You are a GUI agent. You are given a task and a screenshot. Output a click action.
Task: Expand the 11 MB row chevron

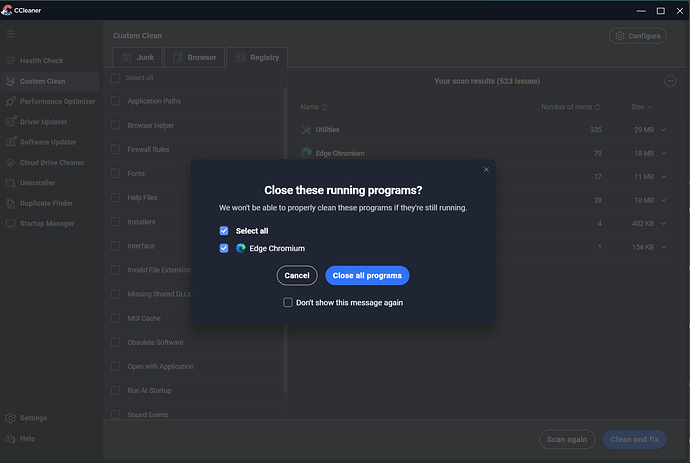tap(664, 176)
